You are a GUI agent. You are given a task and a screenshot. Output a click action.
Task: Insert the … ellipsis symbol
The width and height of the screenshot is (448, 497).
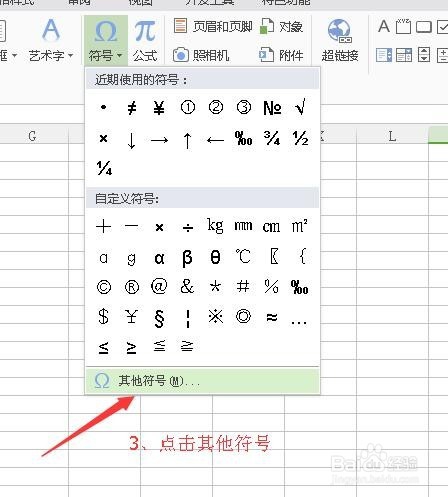pyautogui.click(x=299, y=322)
